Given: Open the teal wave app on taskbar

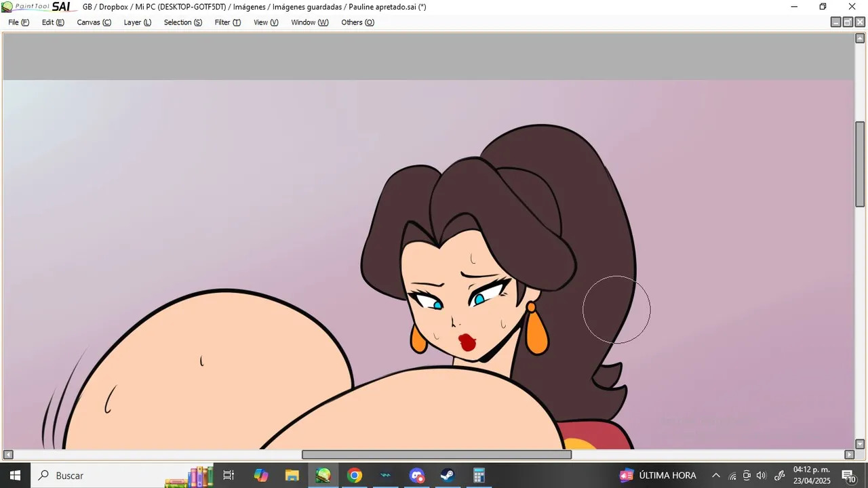Looking at the screenshot, I should (x=386, y=475).
